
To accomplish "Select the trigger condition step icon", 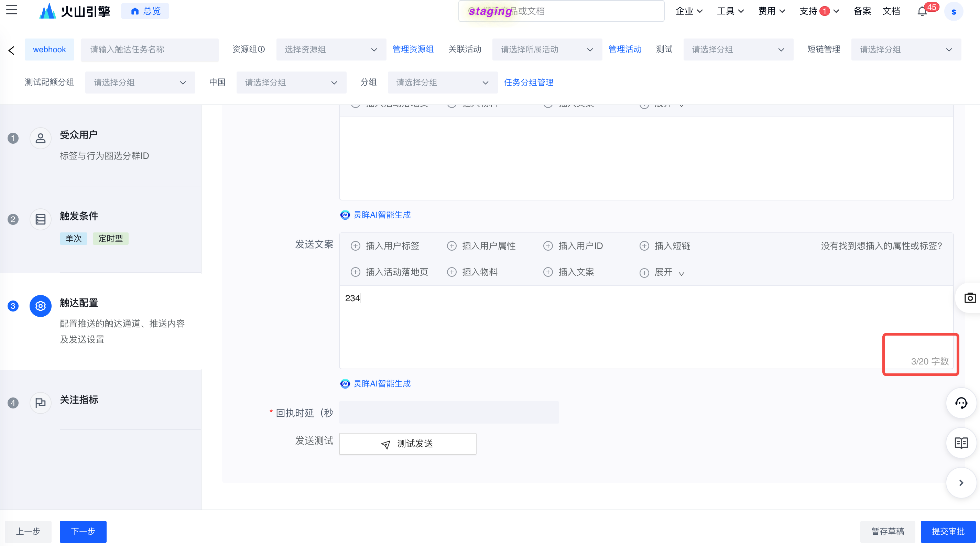I will pos(41,219).
